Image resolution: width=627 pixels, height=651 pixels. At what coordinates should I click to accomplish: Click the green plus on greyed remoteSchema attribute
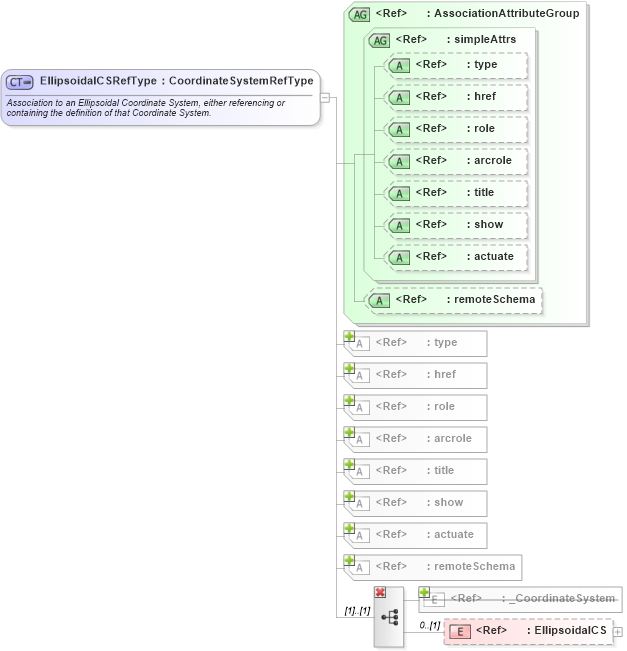tap(349, 560)
